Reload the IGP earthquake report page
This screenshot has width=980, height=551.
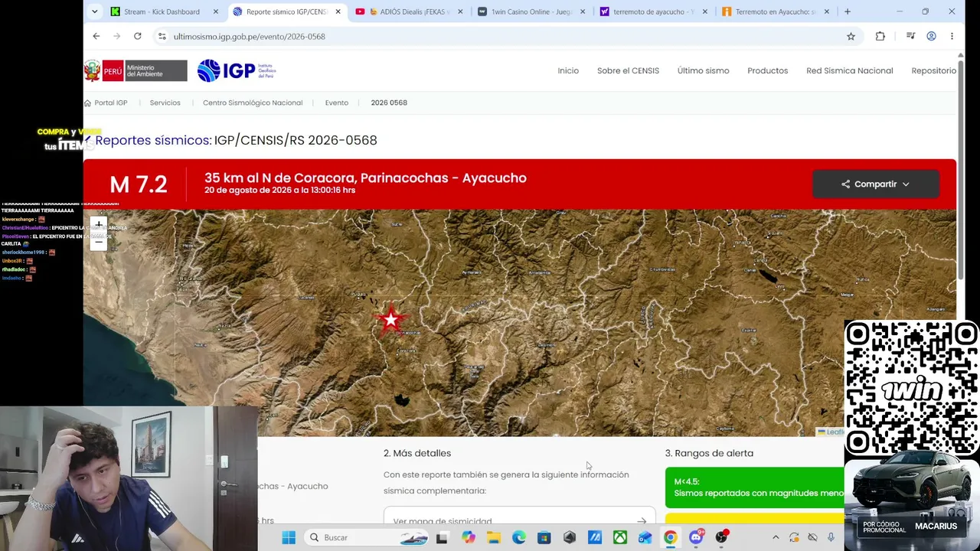(x=137, y=36)
